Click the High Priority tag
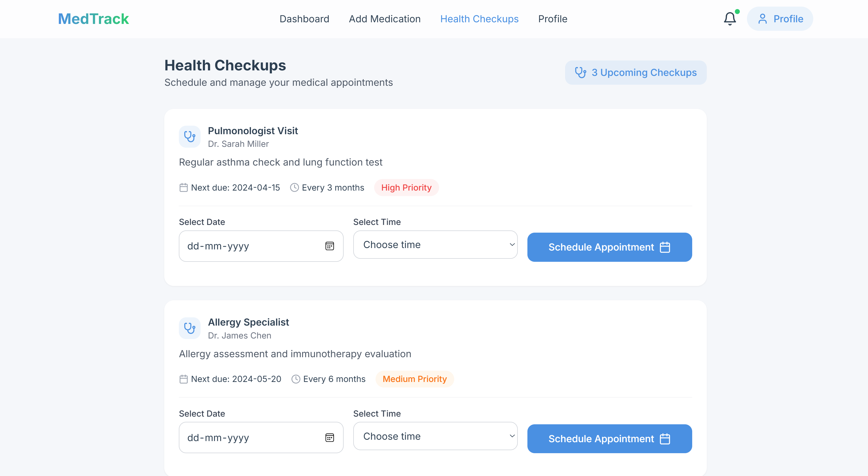Image resolution: width=868 pixels, height=476 pixels. pos(406,188)
